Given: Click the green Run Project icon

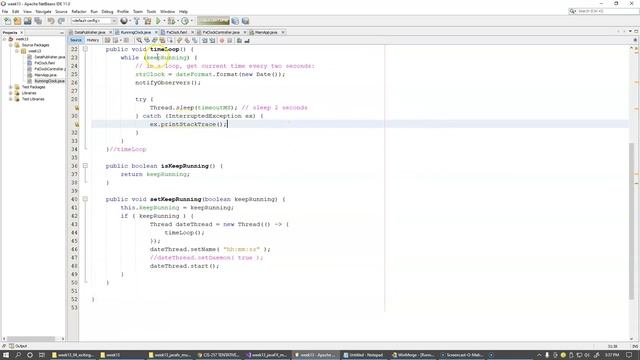Looking at the screenshot, I should pyautogui.click(x=158, y=21).
